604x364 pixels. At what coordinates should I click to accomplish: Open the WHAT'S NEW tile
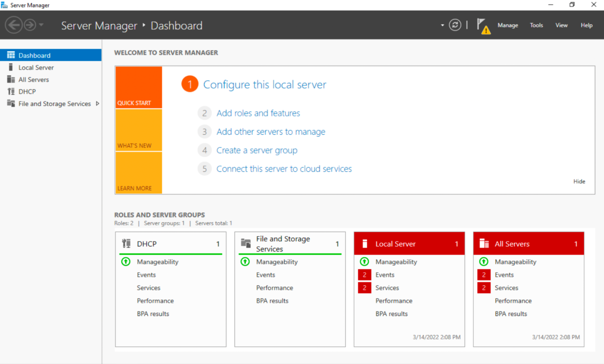click(x=139, y=130)
